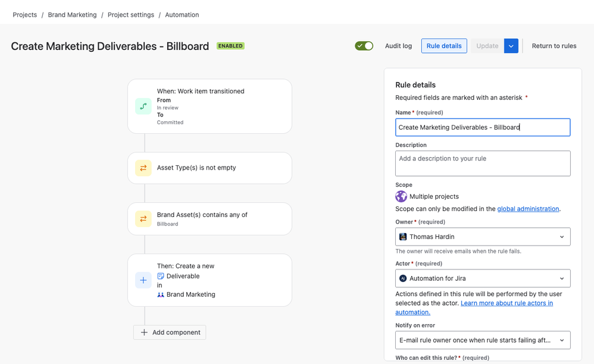
Task: Expand the Actor dropdown chevron
Action: tap(562, 278)
